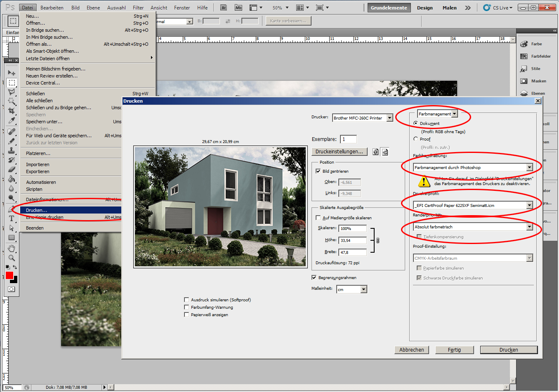The width and height of the screenshot is (559, 392).
Task: Open the Drucker printer dropdown
Action: 363,118
